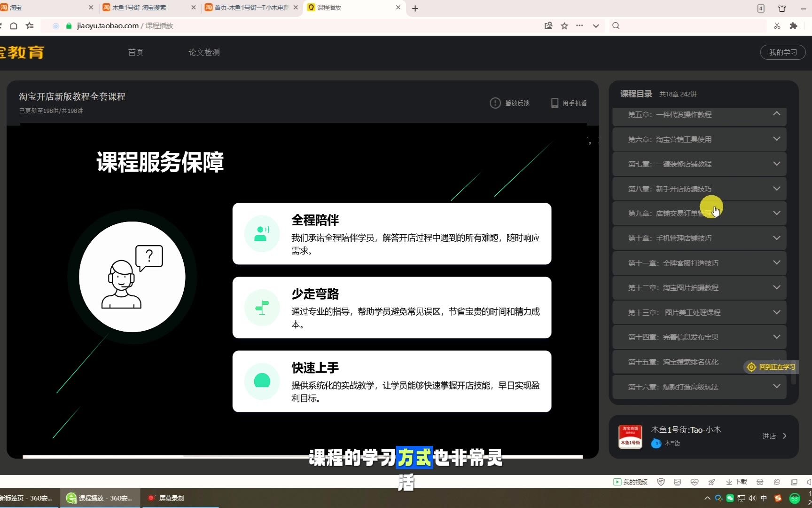Expand 第十章 手机管理店铺技巧 chapter

tap(776, 238)
